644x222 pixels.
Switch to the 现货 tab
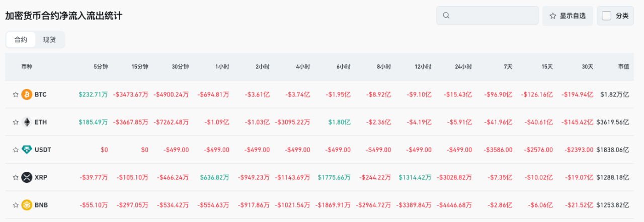pyautogui.click(x=49, y=40)
